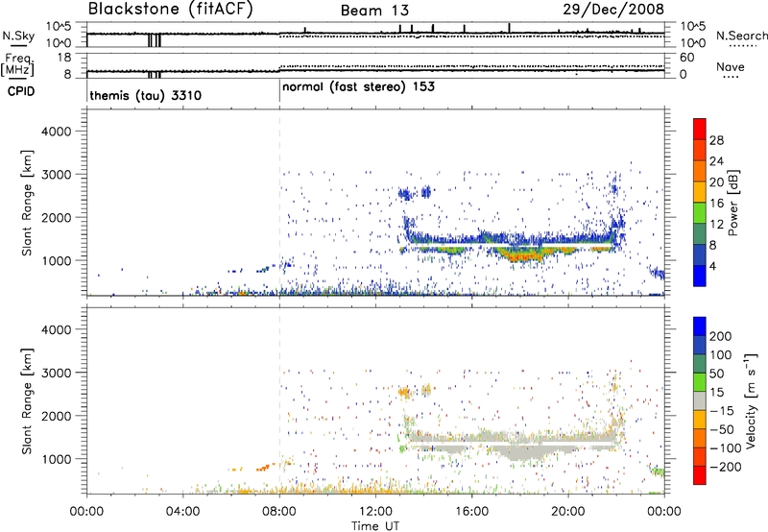
Task: Click the "-200" value on Velocity colorbar
Action: [x=725, y=467]
